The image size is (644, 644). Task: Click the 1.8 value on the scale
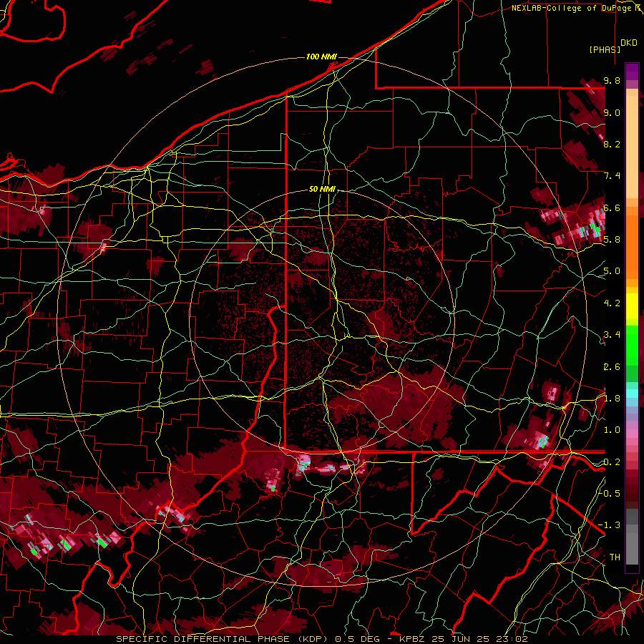(x=612, y=399)
